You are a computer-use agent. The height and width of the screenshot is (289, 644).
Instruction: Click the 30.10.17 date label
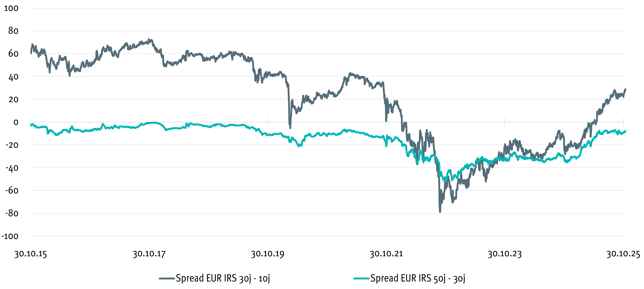point(149,254)
